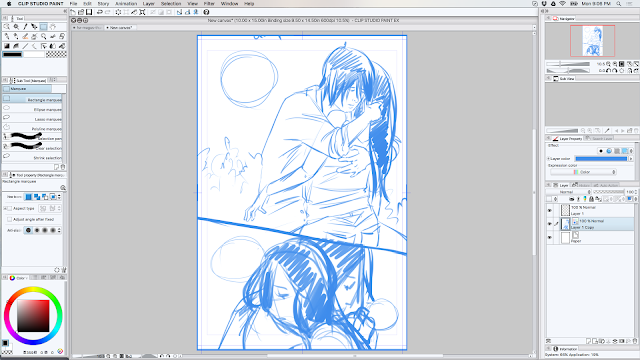Image resolution: width=640 pixels, height=360 pixels.
Task: Click the Redo arrow in command bar
Action: 108,12
